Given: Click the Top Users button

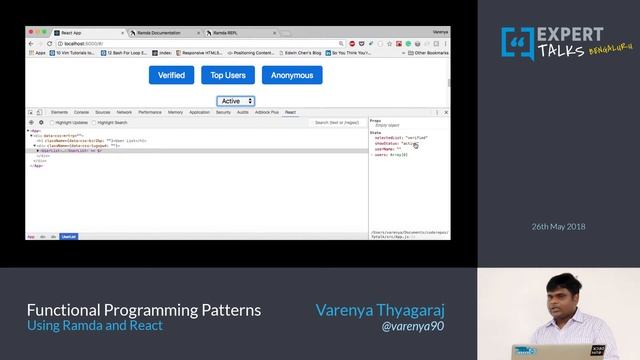Looking at the screenshot, I should click(228, 75).
